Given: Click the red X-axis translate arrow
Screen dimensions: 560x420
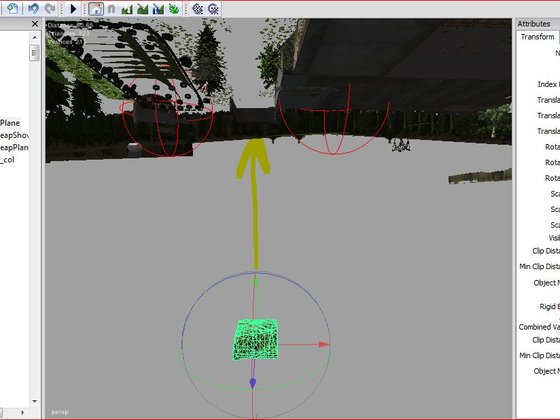Looking at the screenshot, I should [x=324, y=344].
